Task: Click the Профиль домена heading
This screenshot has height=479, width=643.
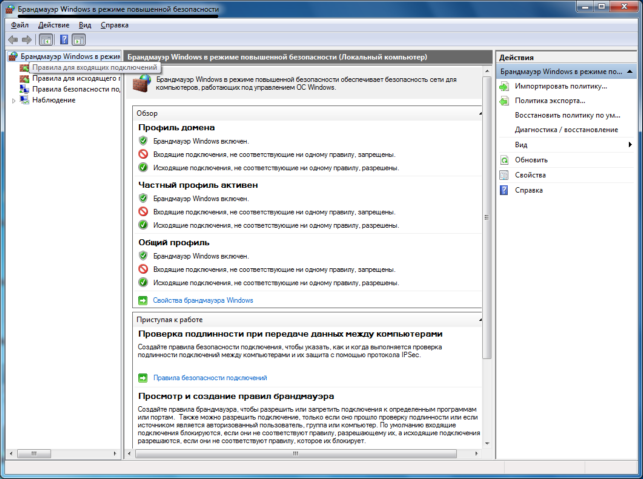Action: coord(176,128)
